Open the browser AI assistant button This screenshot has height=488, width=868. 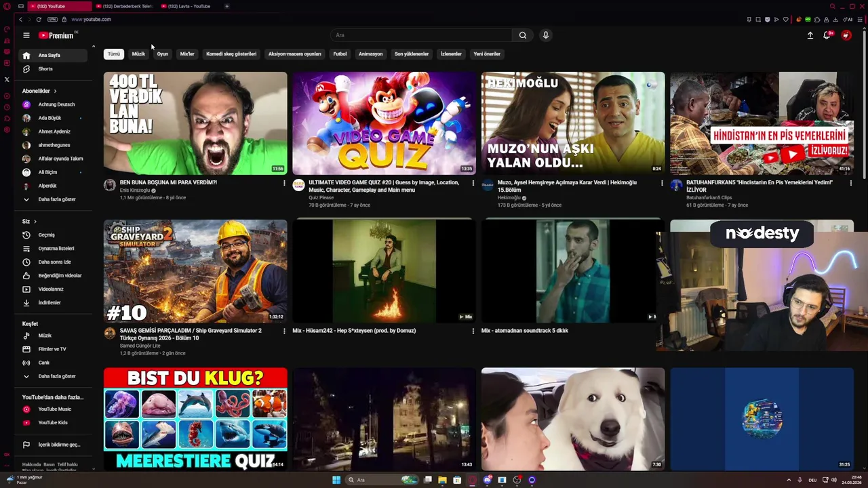[848, 20]
